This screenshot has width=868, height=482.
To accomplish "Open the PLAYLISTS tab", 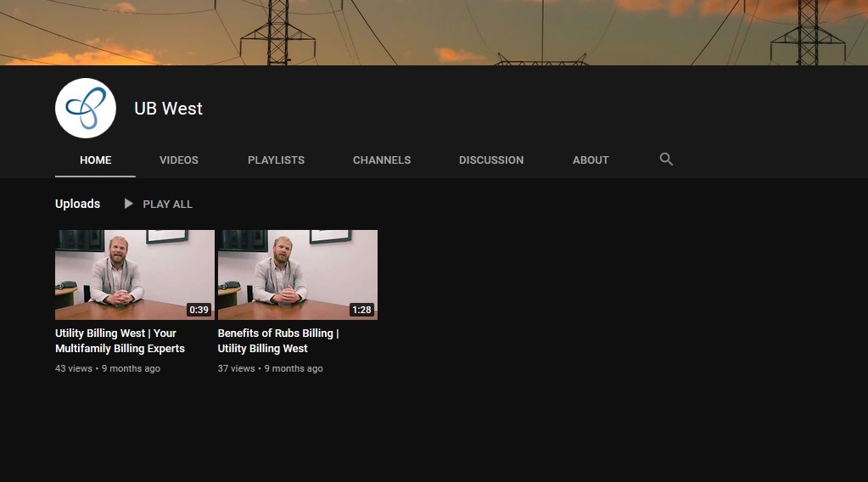I will pyautogui.click(x=276, y=160).
